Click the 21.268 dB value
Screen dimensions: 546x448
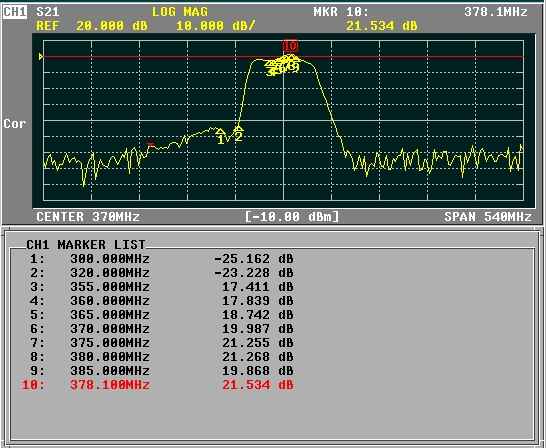point(258,357)
